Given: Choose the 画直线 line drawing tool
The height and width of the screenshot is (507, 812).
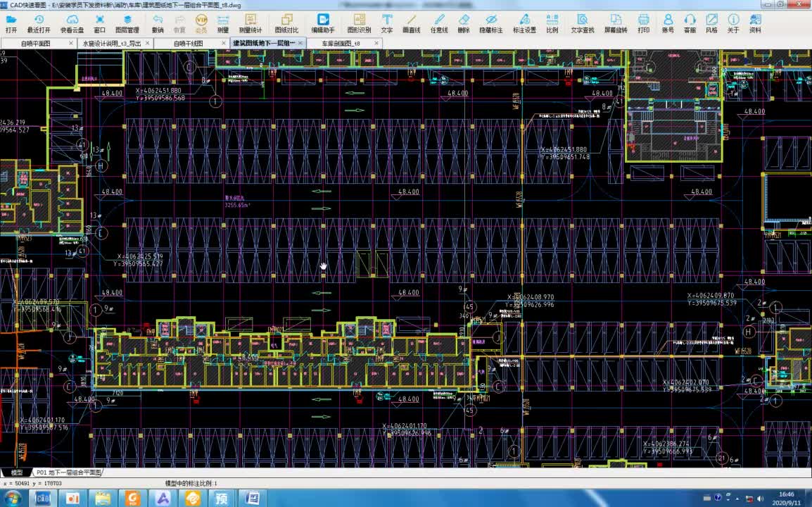Looking at the screenshot, I should [411, 23].
